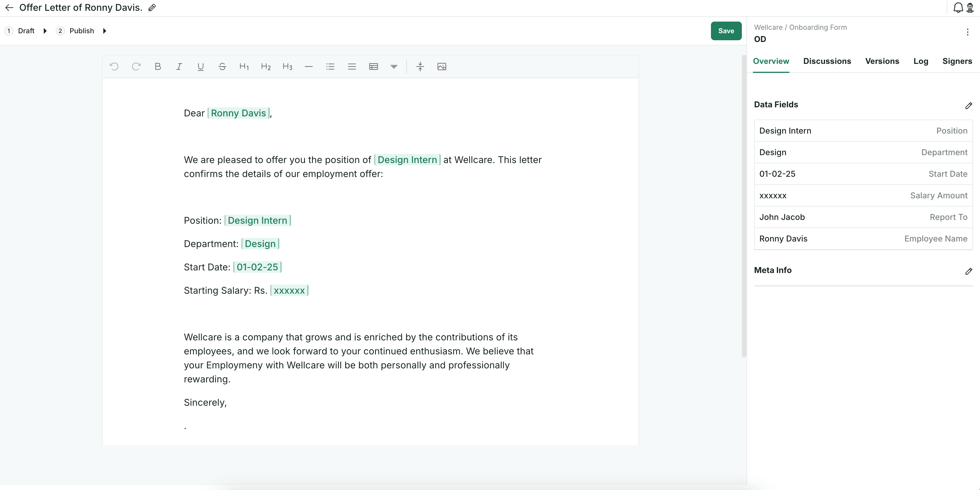Switch to the Signers tab
The width and height of the screenshot is (980, 490).
coord(957,61)
